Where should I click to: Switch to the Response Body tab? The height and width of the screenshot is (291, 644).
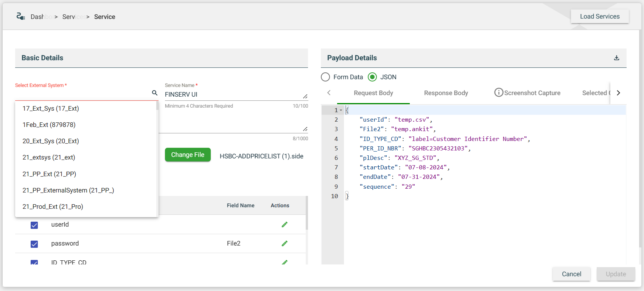pyautogui.click(x=446, y=93)
